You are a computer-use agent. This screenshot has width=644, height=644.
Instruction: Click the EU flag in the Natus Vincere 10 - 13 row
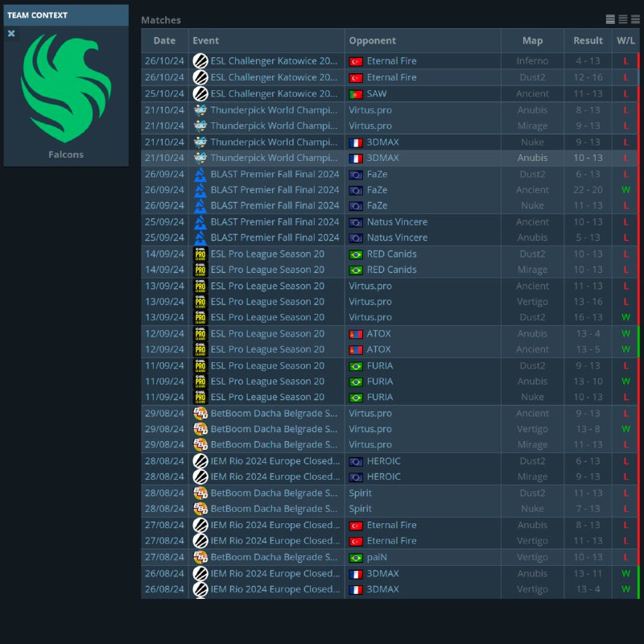click(356, 223)
